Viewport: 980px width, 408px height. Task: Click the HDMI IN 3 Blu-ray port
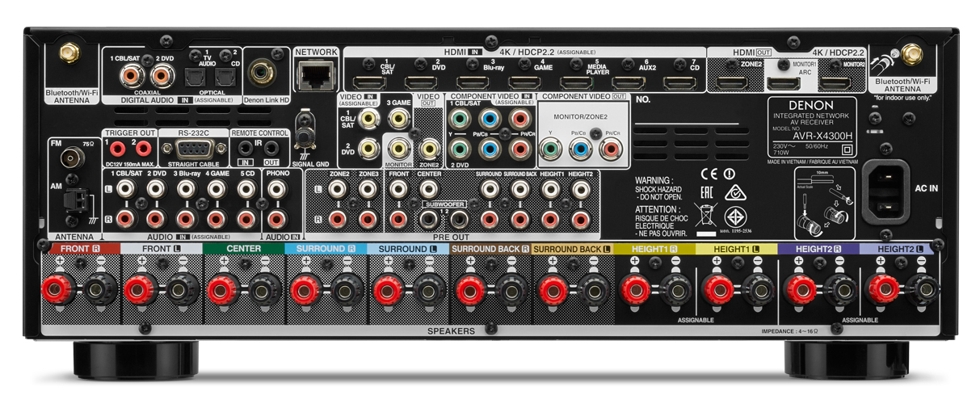(x=473, y=82)
